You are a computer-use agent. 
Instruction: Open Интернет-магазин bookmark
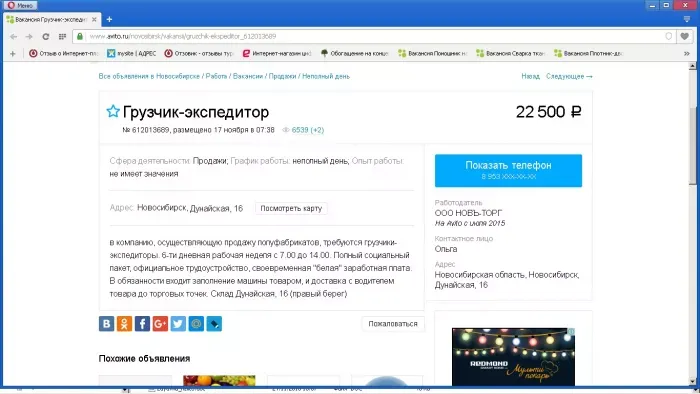point(277,53)
